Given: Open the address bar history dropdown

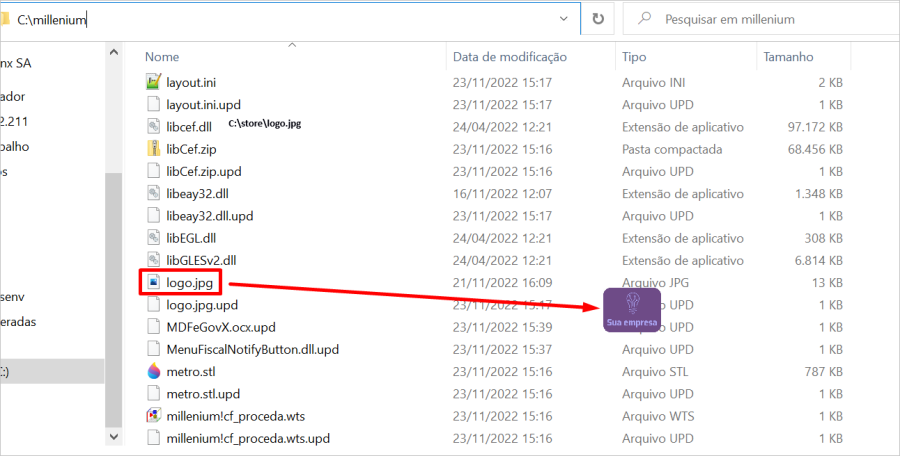Looking at the screenshot, I should (564, 19).
